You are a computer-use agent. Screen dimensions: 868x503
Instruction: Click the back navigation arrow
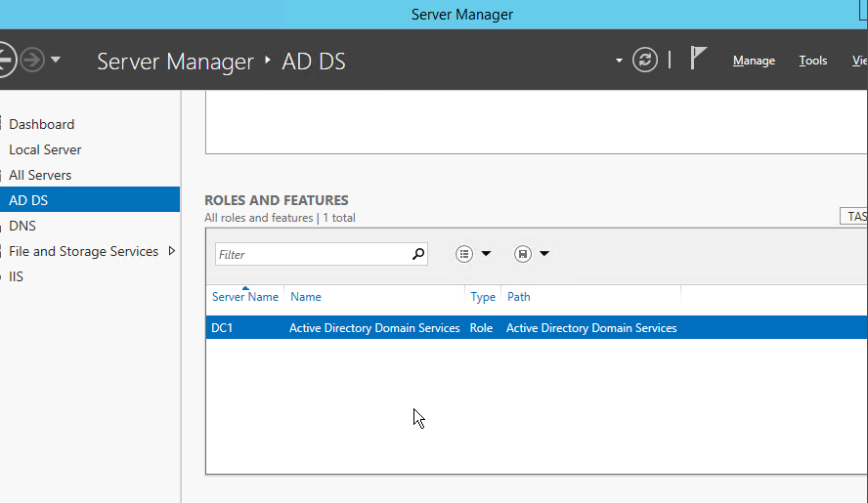(6, 60)
